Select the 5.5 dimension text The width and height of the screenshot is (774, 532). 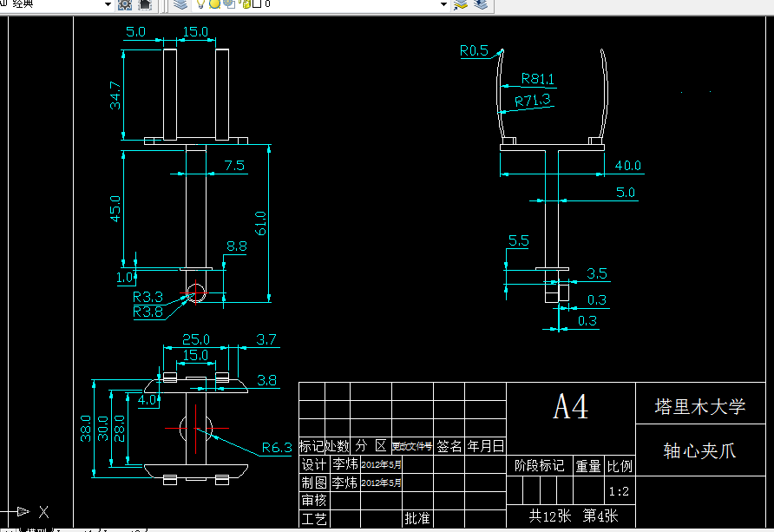519,240
